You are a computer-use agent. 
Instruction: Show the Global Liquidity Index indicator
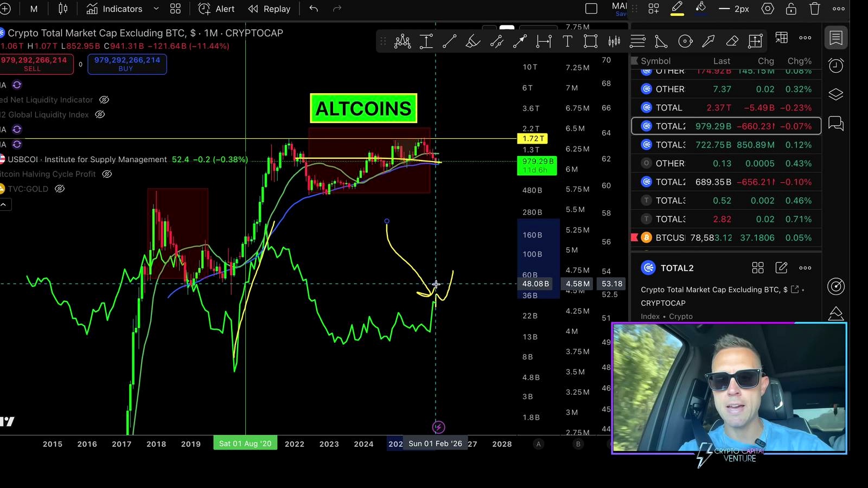[x=100, y=114]
